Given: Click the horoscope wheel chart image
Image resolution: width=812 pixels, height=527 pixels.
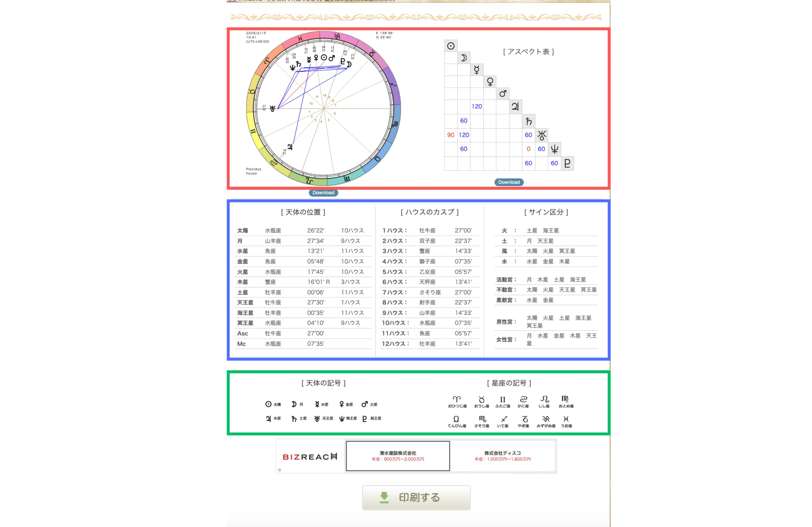Looking at the screenshot, I should (324, 108).
